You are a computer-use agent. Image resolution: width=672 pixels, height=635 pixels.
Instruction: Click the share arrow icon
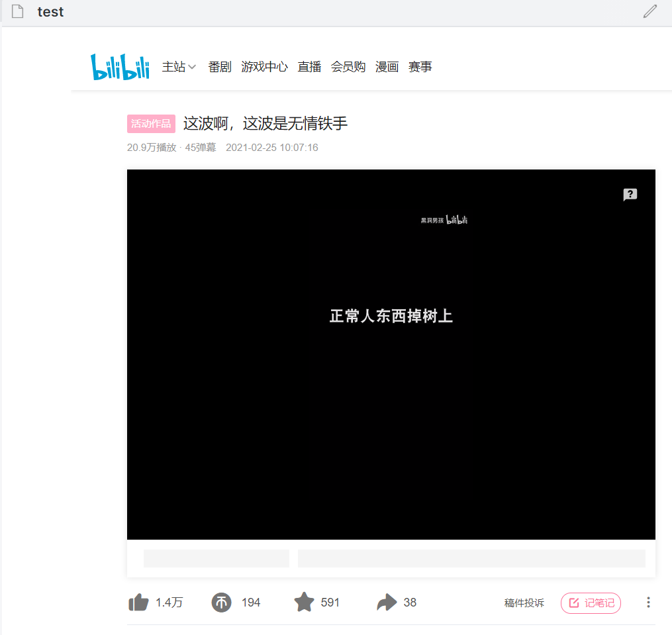[386, 602]
